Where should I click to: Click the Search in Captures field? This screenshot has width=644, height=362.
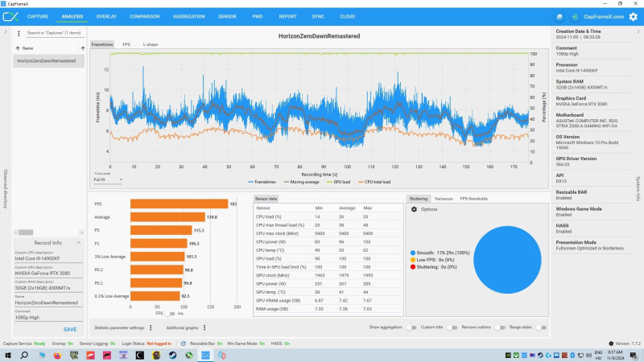(54, 33)
